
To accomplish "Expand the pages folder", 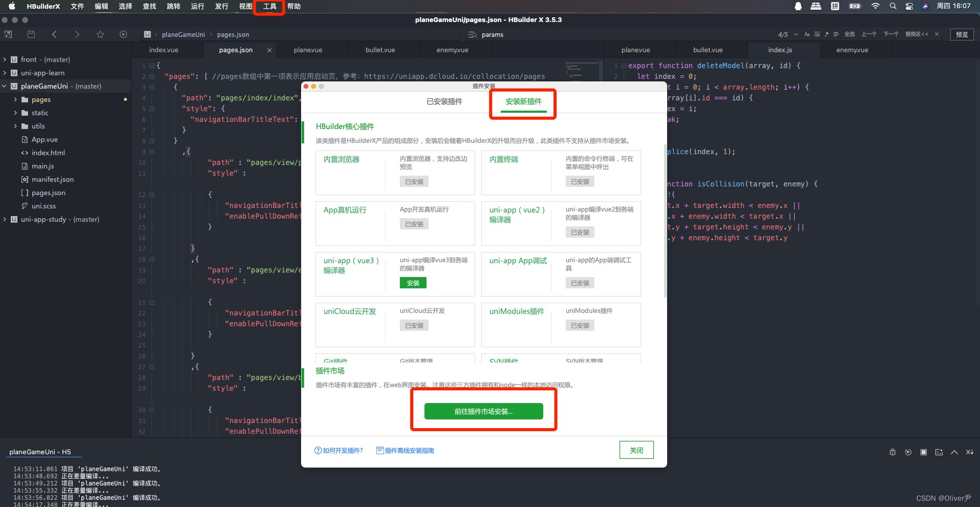I will (x=15, y=99).
